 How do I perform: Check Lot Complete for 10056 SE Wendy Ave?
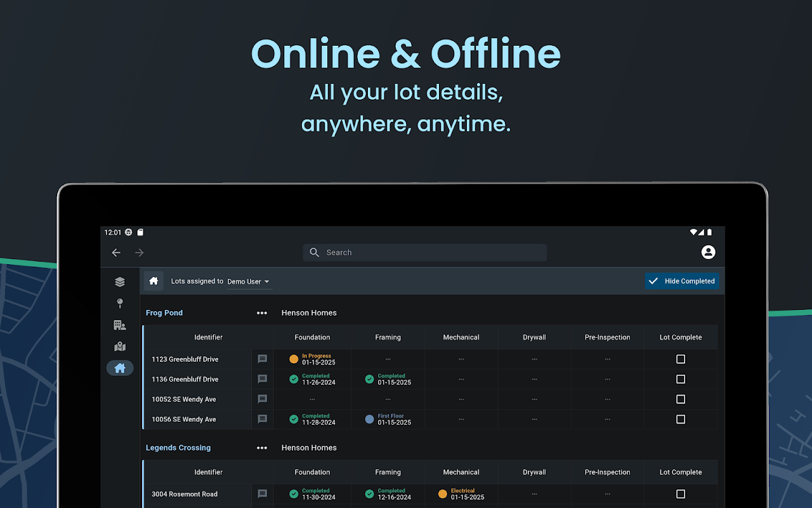[x=681, y=419]
